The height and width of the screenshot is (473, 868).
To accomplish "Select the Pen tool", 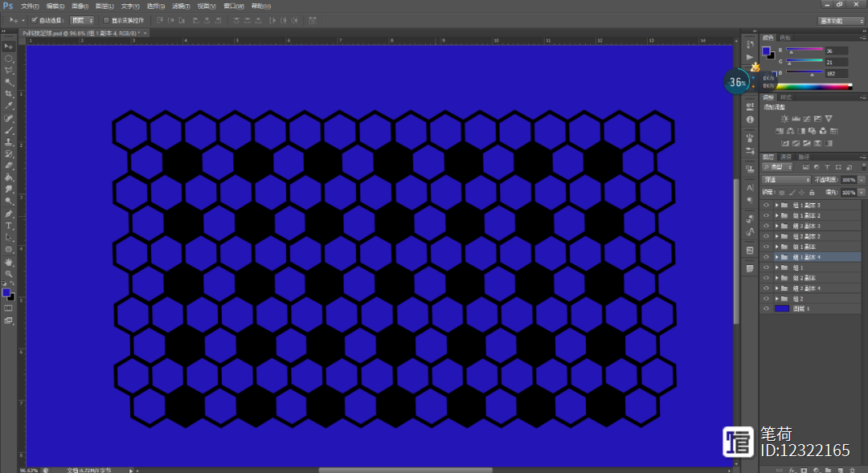I will click(9, 214).
